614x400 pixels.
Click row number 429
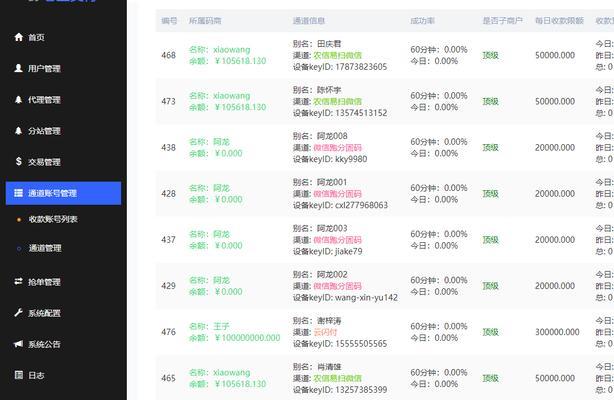click(x=168, y=286)
